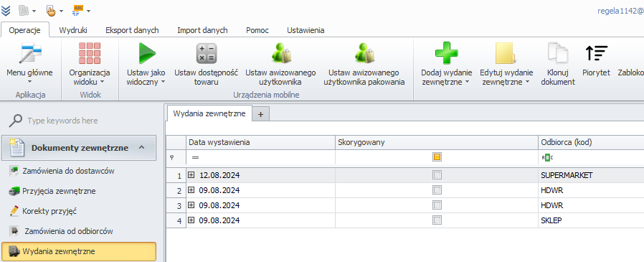This screenshot has height=262, width=644.
Task: Click Piorytet sort icon
Action: (x=597, y=53)
